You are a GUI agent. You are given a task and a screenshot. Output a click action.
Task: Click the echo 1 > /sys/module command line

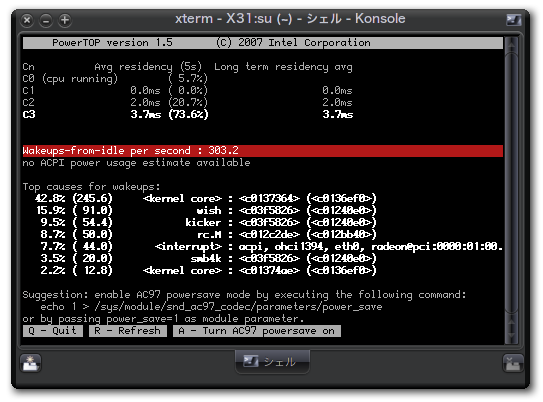coord(211,307)
